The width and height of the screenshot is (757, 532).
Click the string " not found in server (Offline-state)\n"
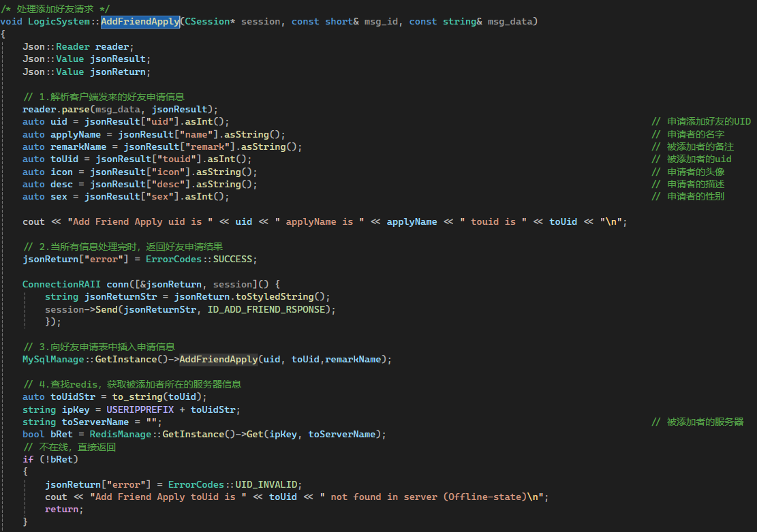(x=431, y=497)
